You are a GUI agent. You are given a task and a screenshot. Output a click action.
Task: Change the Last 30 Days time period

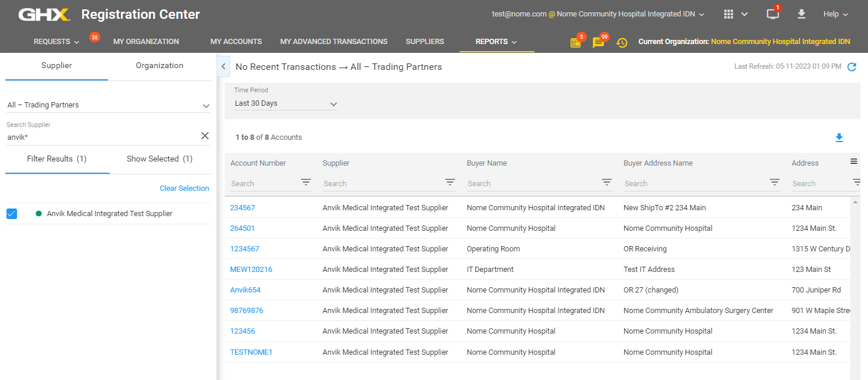[x=286, y=103]
